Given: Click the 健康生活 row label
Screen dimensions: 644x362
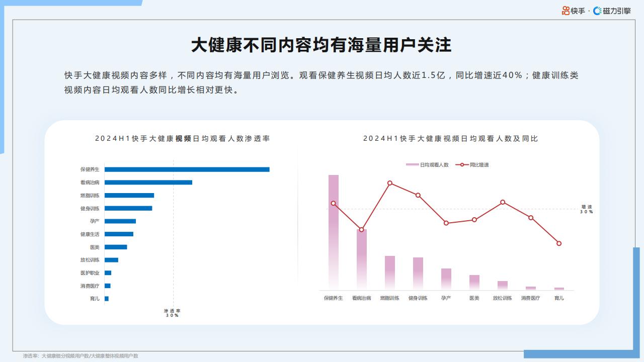Looking at the screenshot, I should point(90,234).
